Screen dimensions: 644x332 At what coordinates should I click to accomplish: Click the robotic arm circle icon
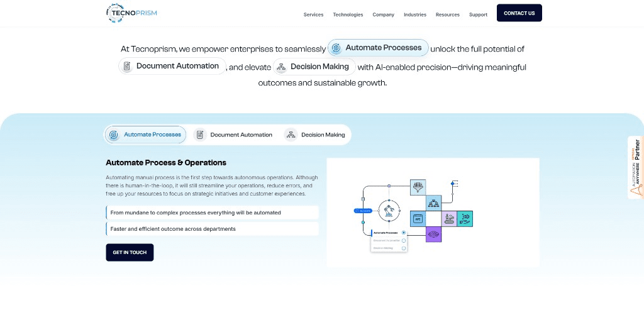389,210
